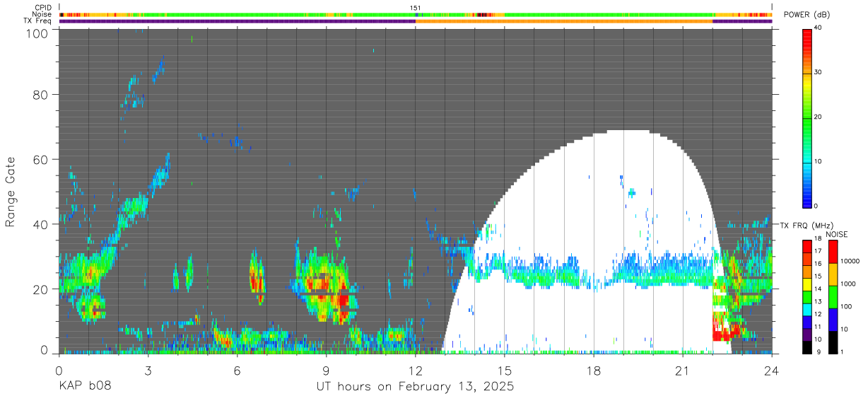
Task: Click the Range Gate axis title
Action: click(11, 191)
